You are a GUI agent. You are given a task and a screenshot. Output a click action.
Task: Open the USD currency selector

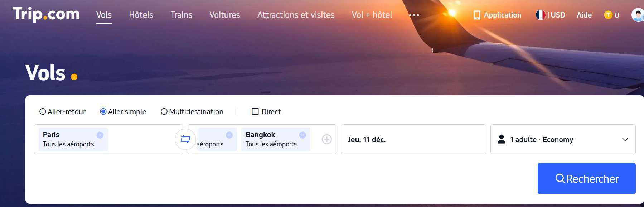(557, 15)
